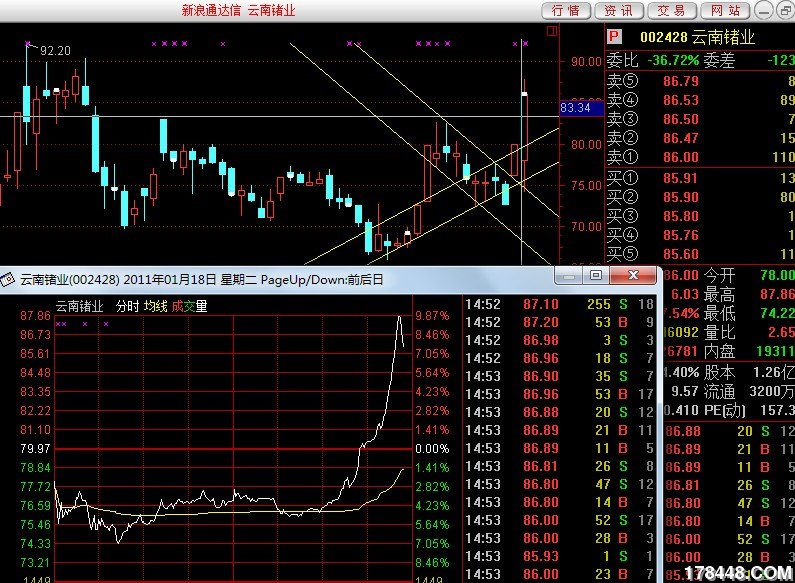This screenshot has width=795, height=583.
Task: Open the 网站 website button
Action: point(725,11)
